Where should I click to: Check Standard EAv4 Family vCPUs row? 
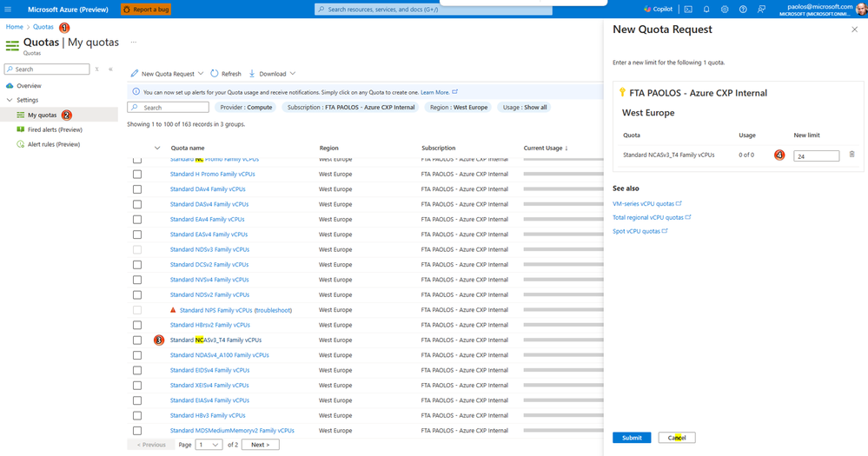click(x=137, y=220)
